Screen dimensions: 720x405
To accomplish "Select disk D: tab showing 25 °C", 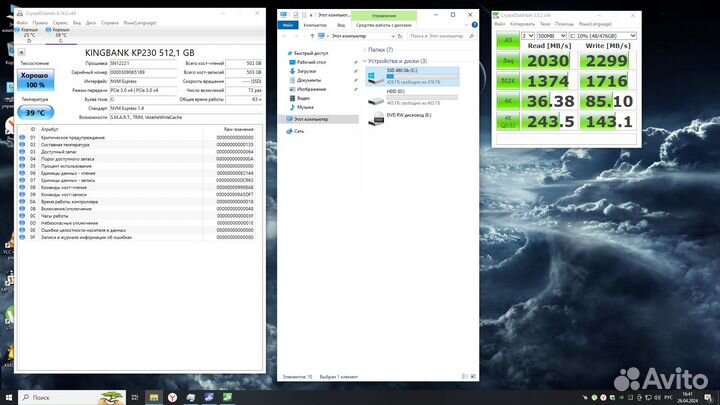I will pos(28,35).
